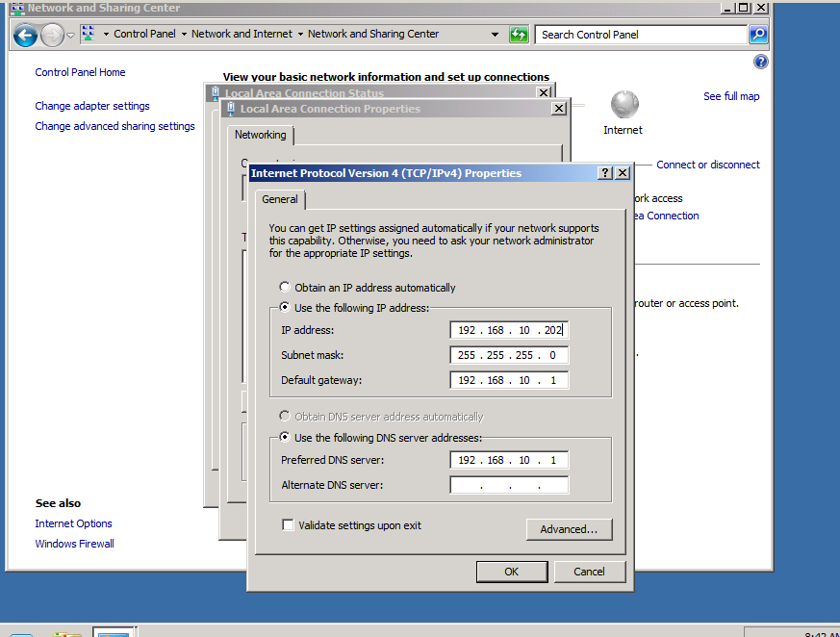The height and width of the screenshot is (637, 840).
Task: Click the IPv4 Properties help question mark button
Action: pos(605,173)
